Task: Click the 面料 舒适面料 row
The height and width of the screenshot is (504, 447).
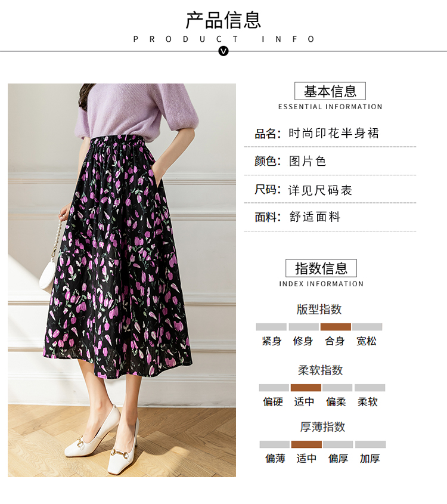Action: pos(330,217)
